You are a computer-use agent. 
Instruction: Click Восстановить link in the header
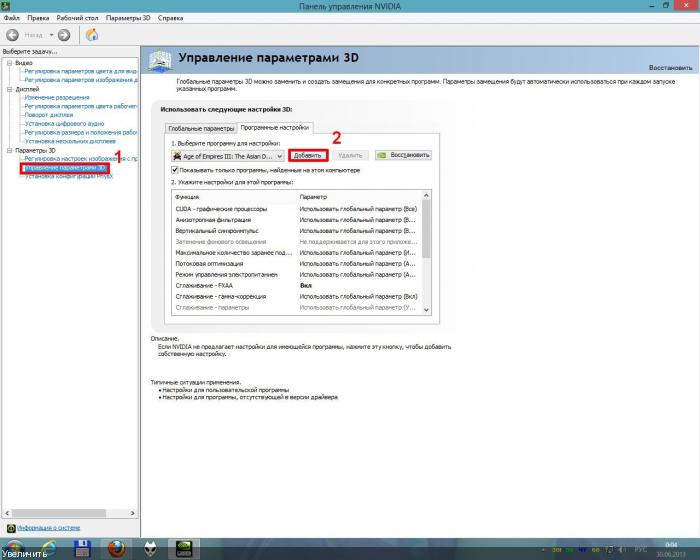pyautogui.click(x=670, y=68)
